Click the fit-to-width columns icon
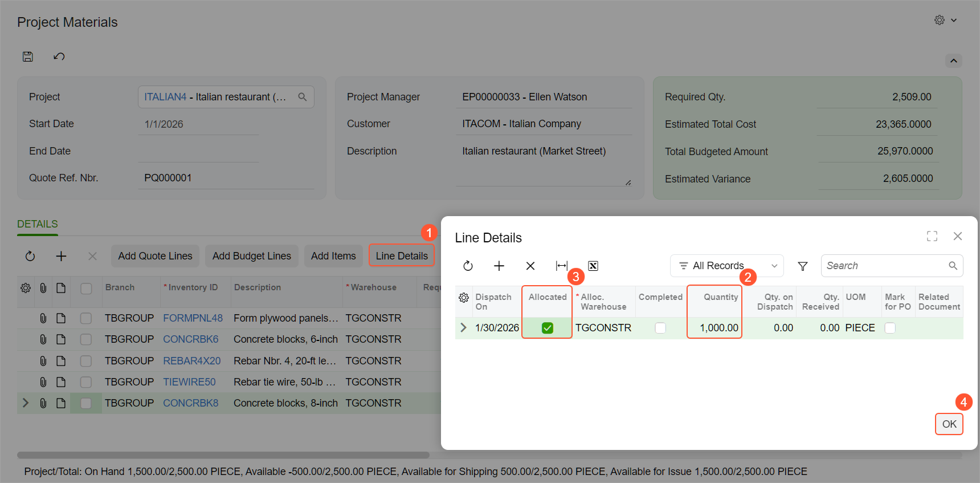Viewport: 980px width, 483px height. pos(562,266)
